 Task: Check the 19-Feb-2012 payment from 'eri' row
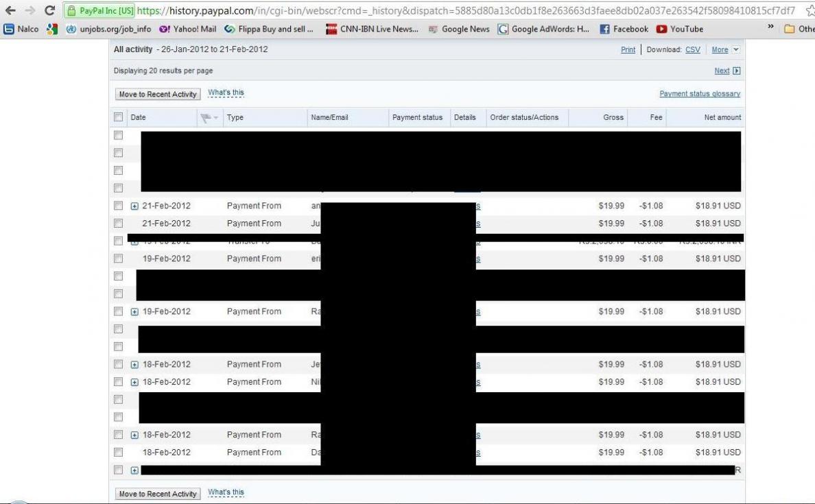pyautogui.click(x=119, y=259)
